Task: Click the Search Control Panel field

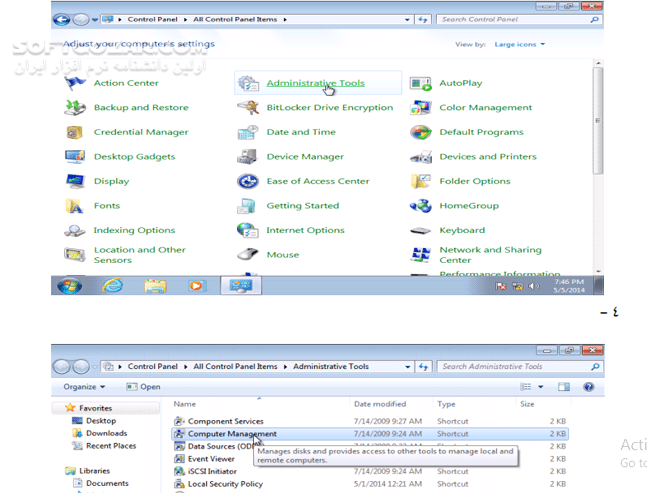Action: coord(515,19)
